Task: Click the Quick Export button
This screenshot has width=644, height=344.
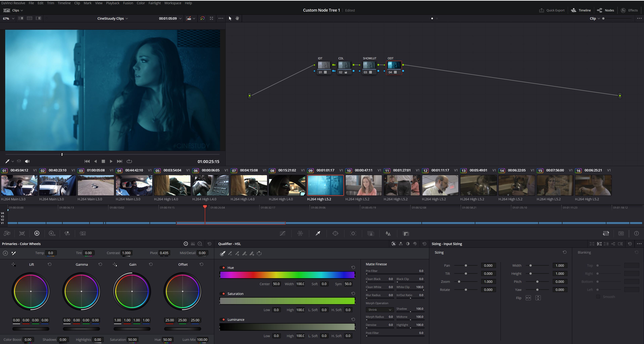Action: point(552,10)
